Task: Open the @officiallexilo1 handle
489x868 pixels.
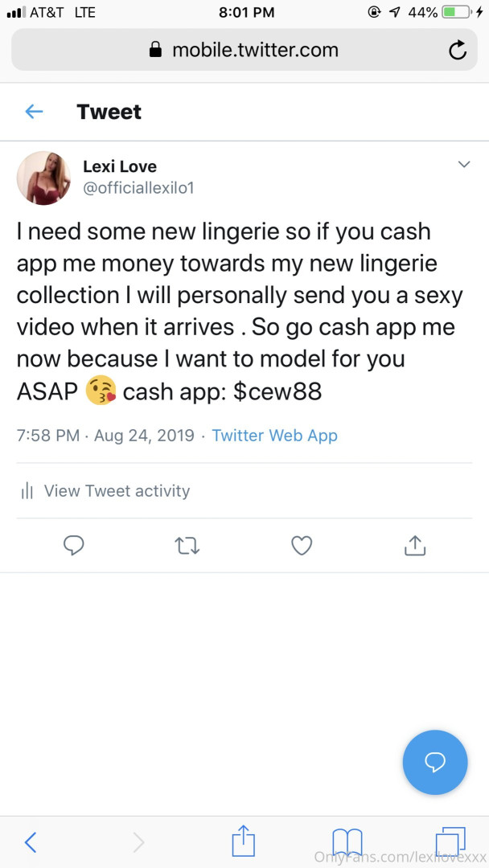Action: click(138, 188)
